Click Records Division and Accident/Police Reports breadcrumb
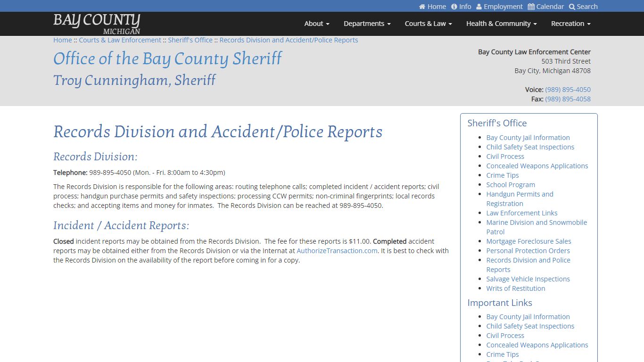 click(x=289, y=40)
